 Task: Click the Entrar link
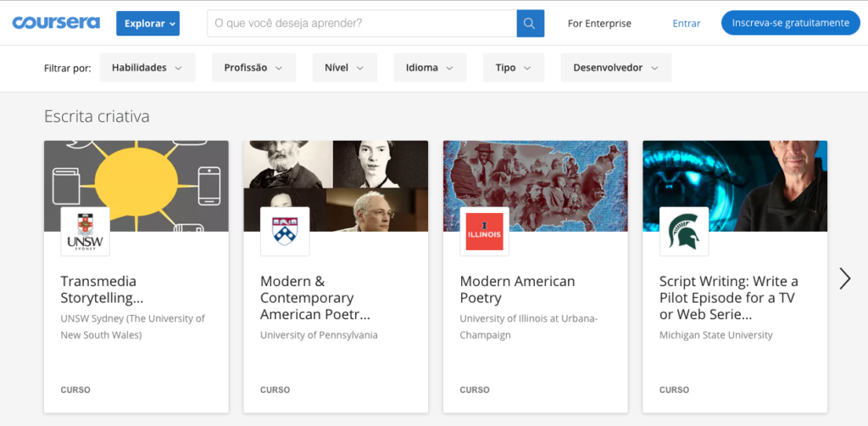coord(687,23)
